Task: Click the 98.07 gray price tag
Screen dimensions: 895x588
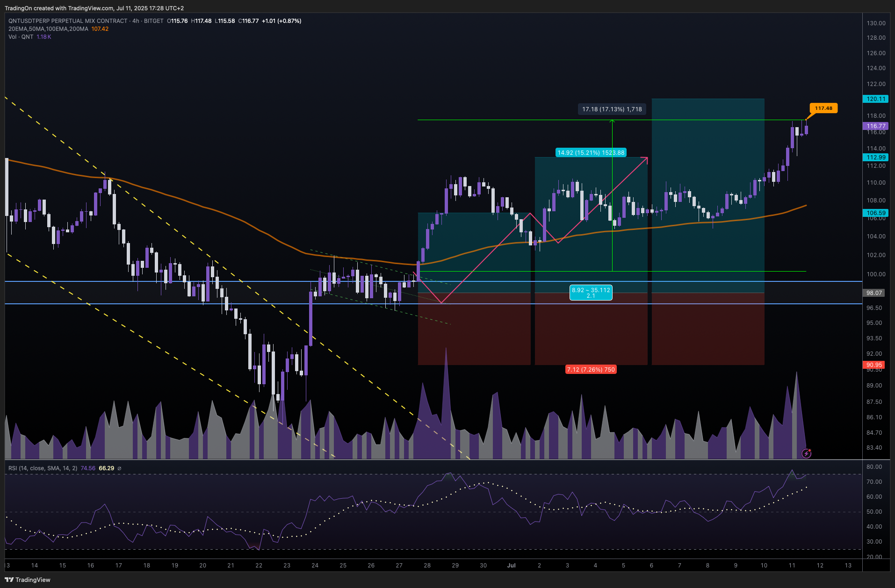Action: pos(873,293)
